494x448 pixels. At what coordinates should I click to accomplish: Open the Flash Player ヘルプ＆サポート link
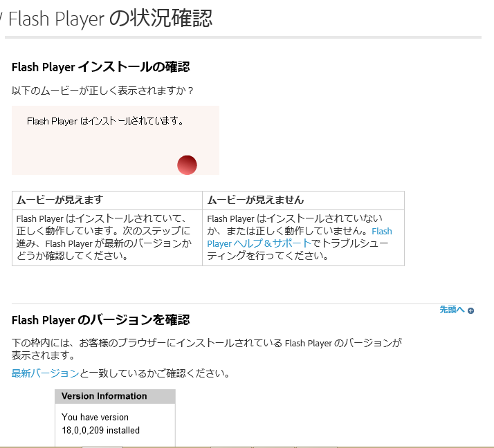pyautogui.click(x=259, y=243)
